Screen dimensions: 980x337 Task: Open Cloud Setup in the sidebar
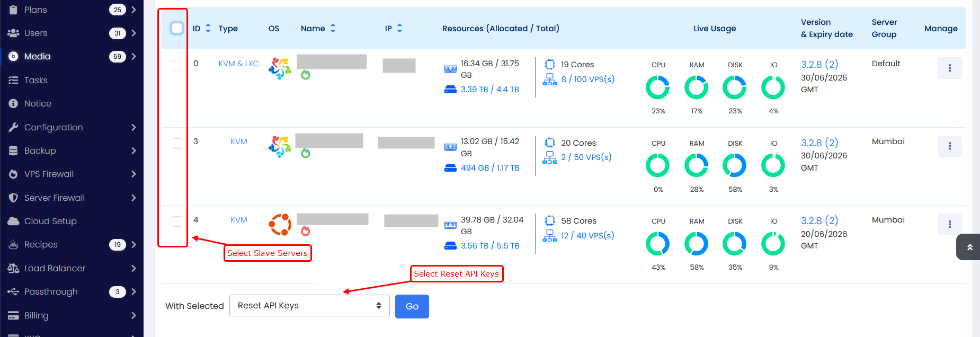click(50, 221)
